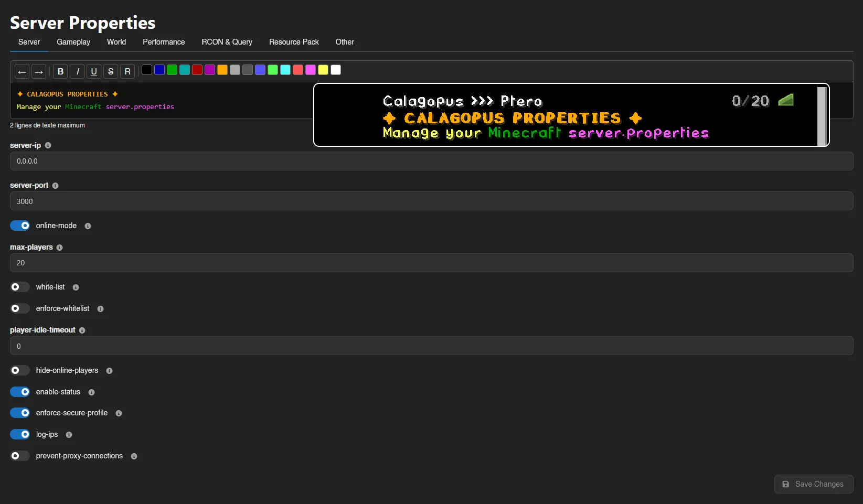Switch to the Resource Pack tab
The height and width of the screenshot is (504, 863).
[x=294, y=42]
